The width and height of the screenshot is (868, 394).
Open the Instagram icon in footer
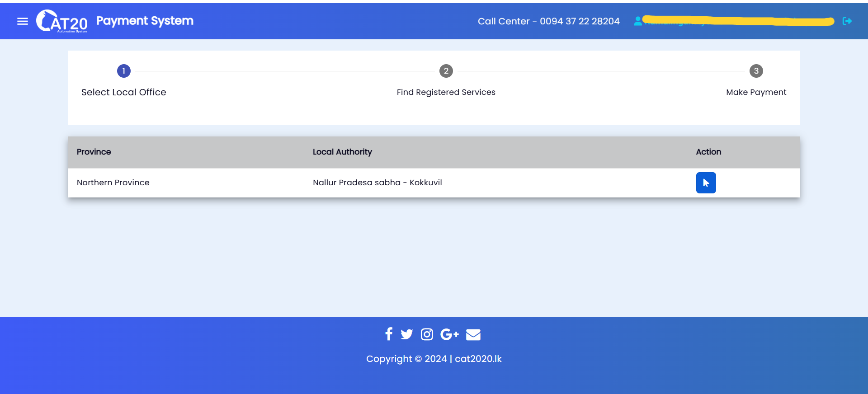427,334
